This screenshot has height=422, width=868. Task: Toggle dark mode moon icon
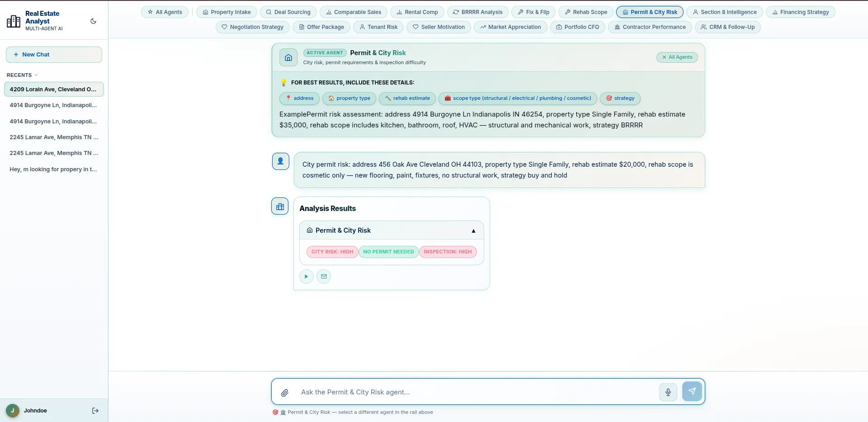tap(93, 21)
